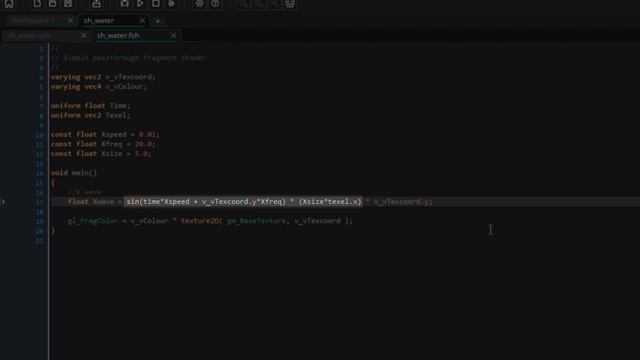Screen dimensions: 640x360
Task: Switch to the Workspace 1 tab
Action: 33,20
